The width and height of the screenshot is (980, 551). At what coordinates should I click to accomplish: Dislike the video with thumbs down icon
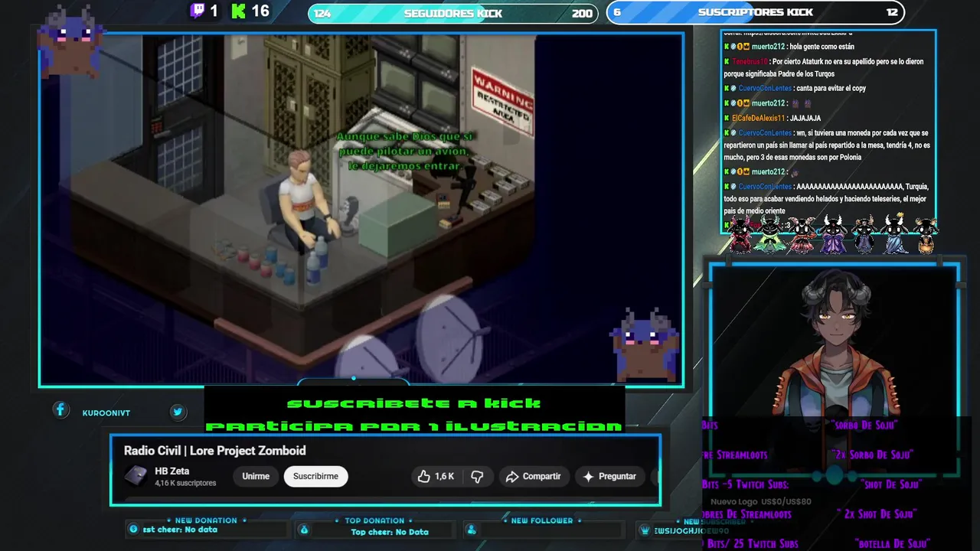477,476
